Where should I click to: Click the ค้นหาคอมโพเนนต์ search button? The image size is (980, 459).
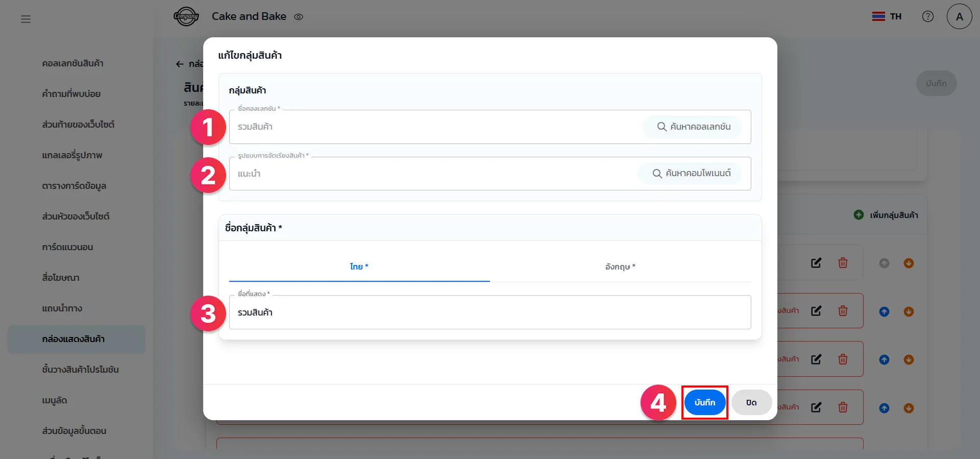[x=691, y=174]
